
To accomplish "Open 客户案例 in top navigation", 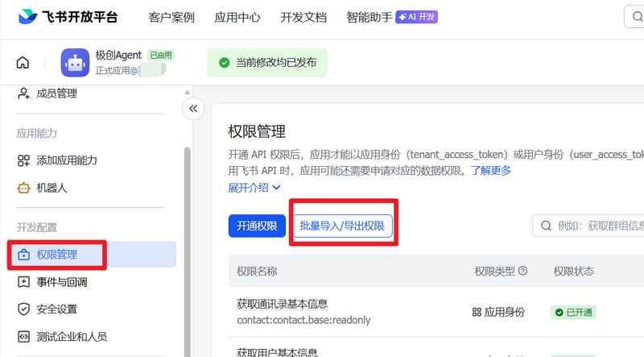I will [x=171, y=17].
